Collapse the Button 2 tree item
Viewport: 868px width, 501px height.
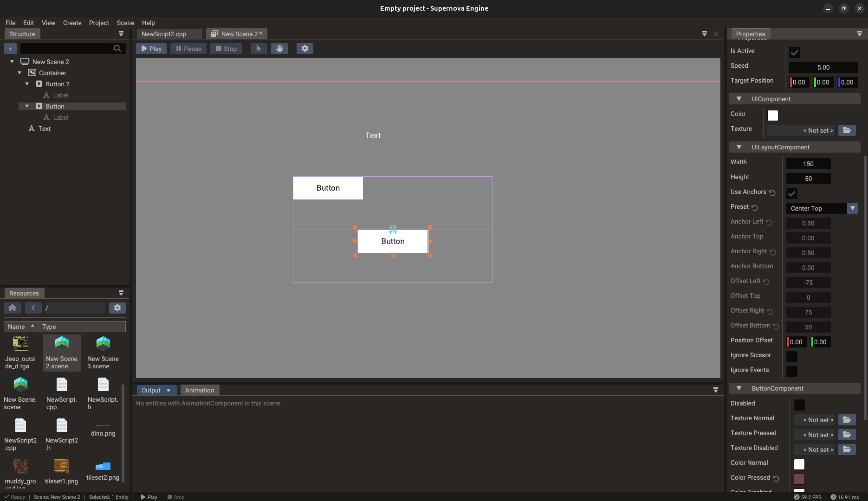27,83
